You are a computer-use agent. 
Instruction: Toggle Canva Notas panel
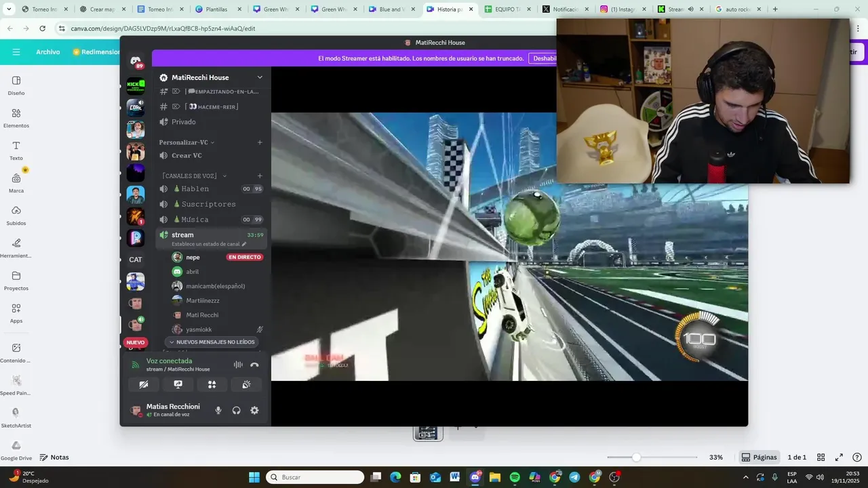[x=54, y=457]
